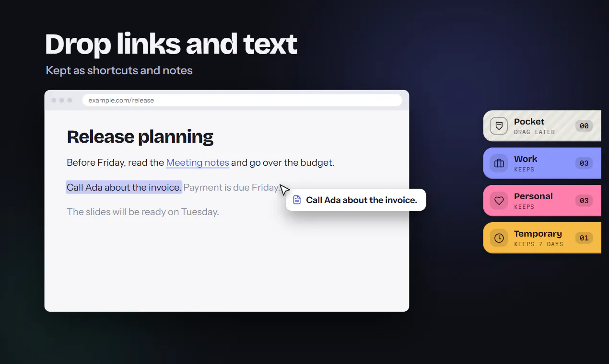Click the Work briefcase icon

coord(499,163)
